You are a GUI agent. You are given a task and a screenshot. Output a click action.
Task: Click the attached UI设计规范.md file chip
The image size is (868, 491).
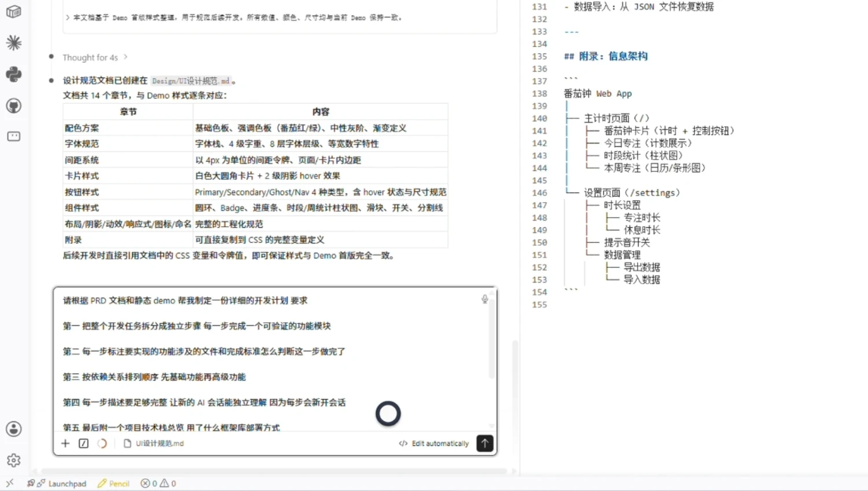click(x=154, y=444)
